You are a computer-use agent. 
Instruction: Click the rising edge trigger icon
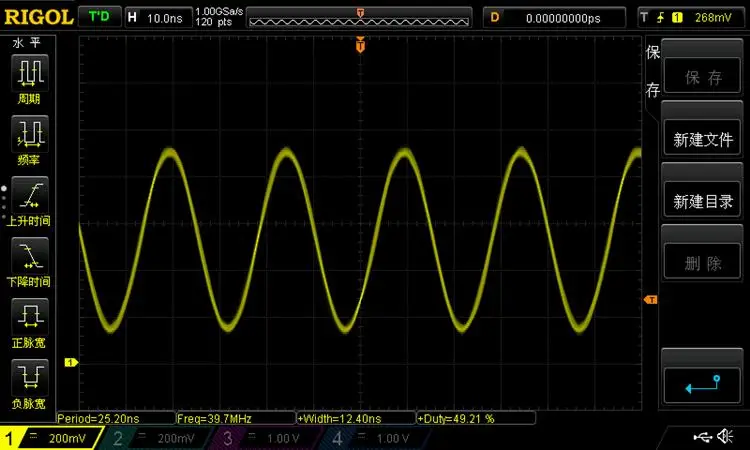661,18
